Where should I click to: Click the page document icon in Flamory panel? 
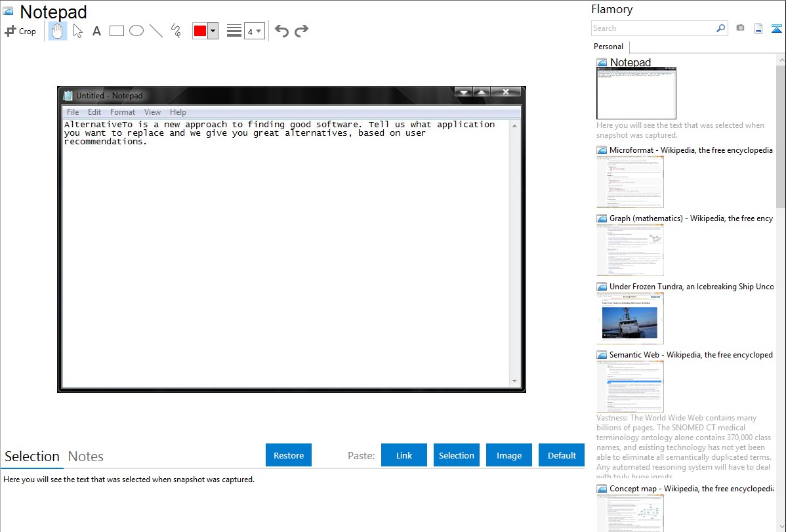758,28
